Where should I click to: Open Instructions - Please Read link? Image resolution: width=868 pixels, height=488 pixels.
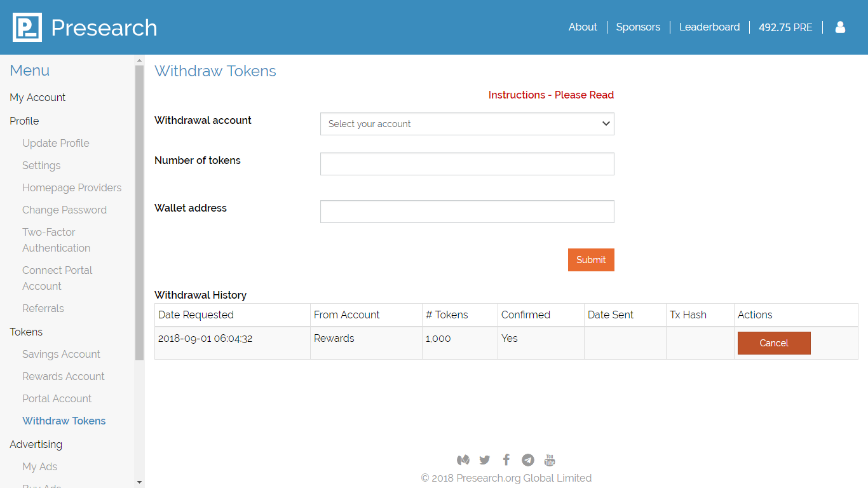pos(551,95)
